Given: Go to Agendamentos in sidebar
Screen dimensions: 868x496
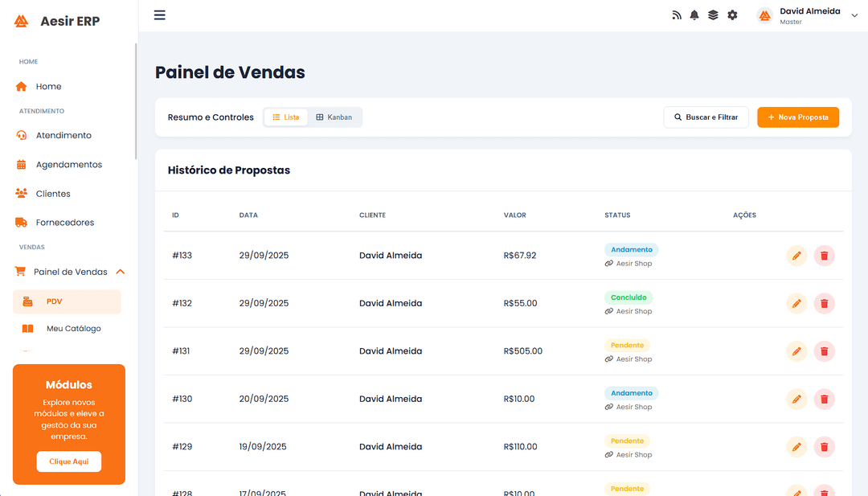Looking at the screenshot, I should tap(68, 165).
